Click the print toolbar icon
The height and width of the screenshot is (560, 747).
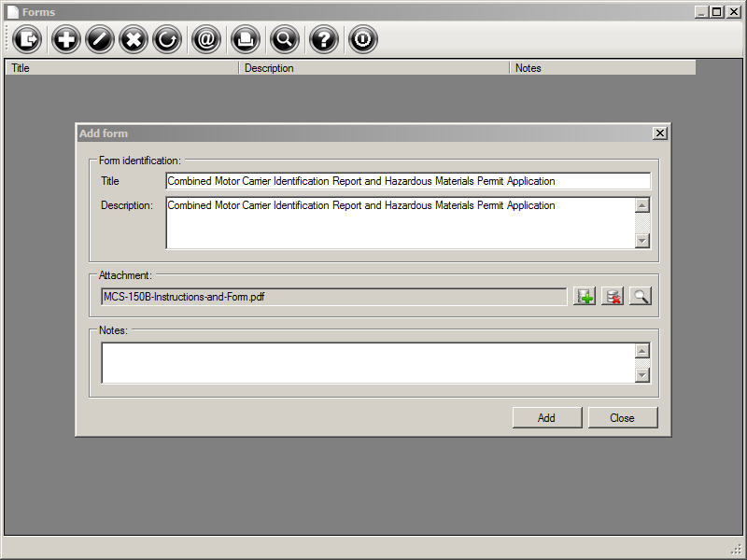point(246,39)
